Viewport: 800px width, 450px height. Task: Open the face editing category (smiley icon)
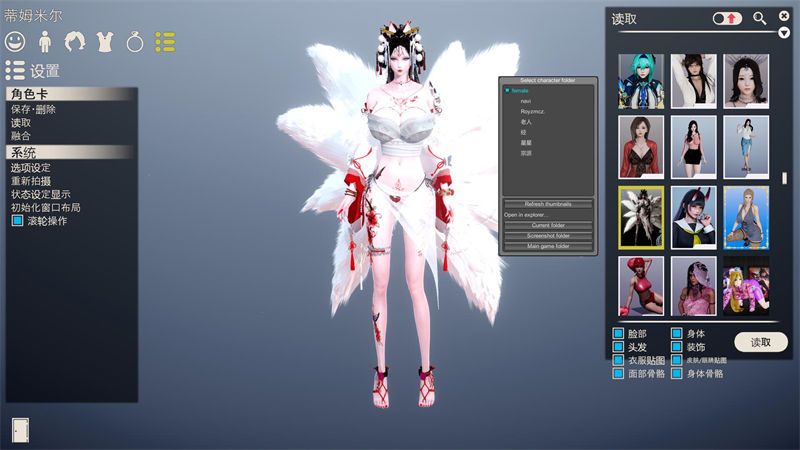(x=15, y=42)
